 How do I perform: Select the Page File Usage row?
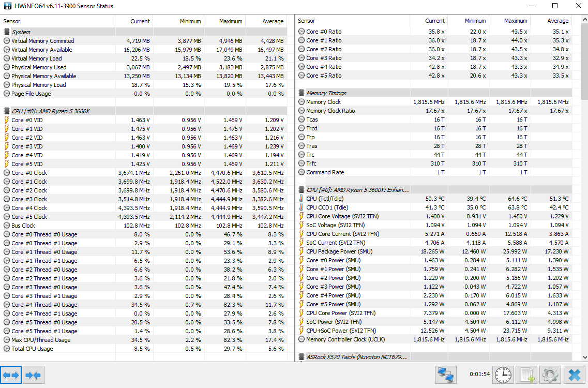(x=144, y=94)
